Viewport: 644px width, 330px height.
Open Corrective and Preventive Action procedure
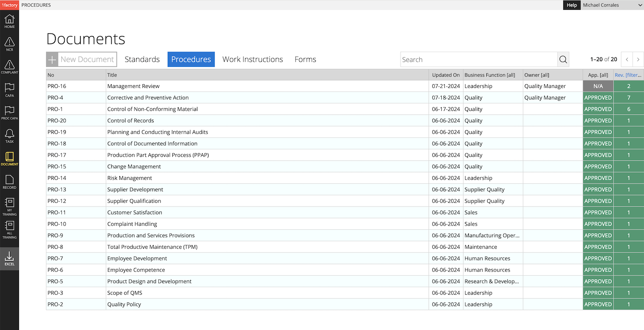click(148, 98)
